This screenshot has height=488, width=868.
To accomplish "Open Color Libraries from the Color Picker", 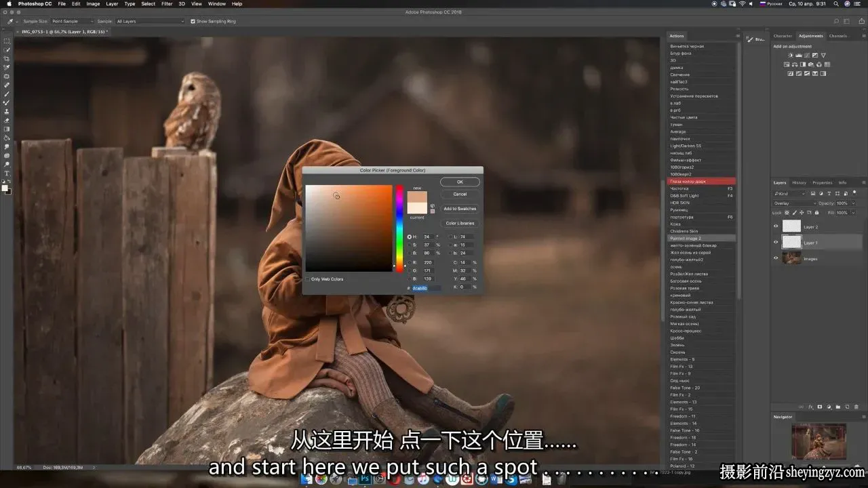I will click(460, 223).
